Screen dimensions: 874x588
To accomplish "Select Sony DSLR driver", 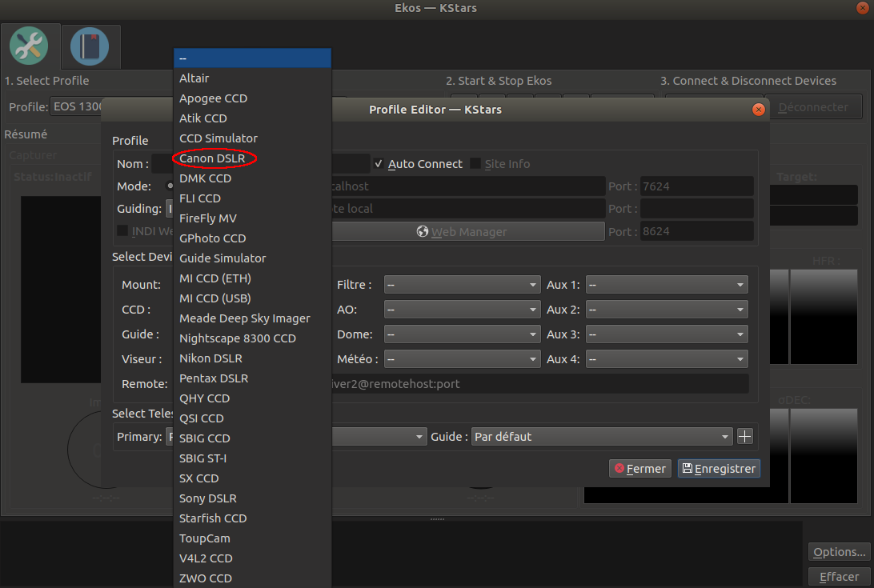I will click(x=252, y=498).
